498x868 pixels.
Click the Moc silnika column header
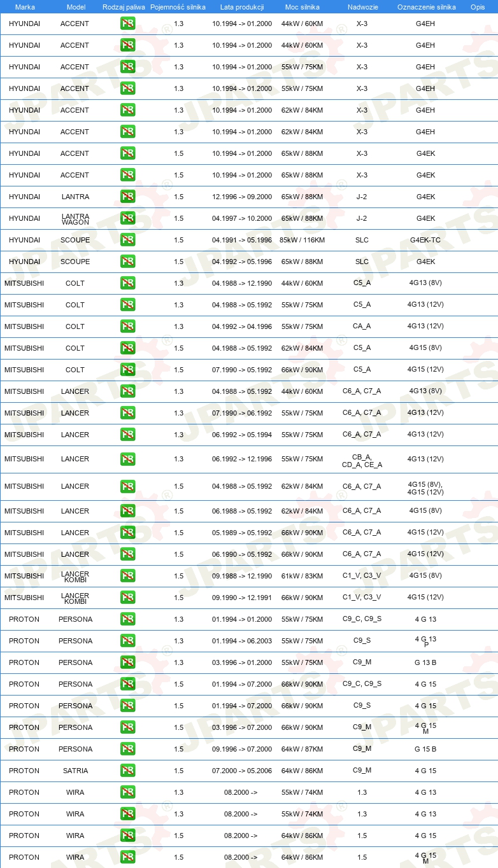pyautogui.click(x=302, y=7)
